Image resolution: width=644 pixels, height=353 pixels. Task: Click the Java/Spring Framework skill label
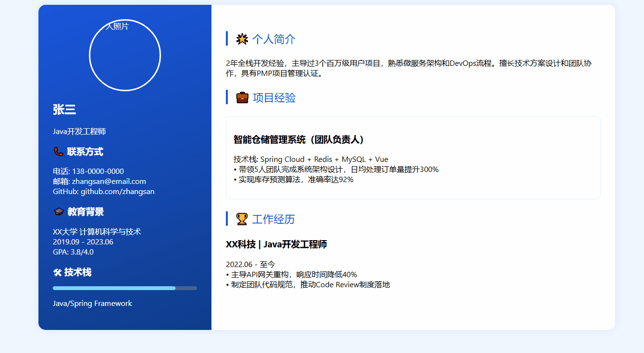[92, 304]
